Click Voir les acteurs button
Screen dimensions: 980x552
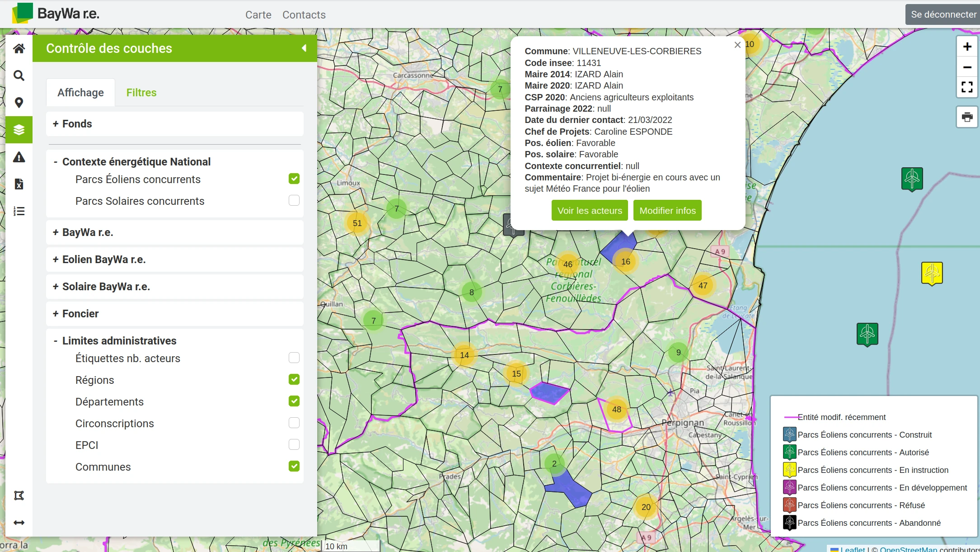click(589, 211)
